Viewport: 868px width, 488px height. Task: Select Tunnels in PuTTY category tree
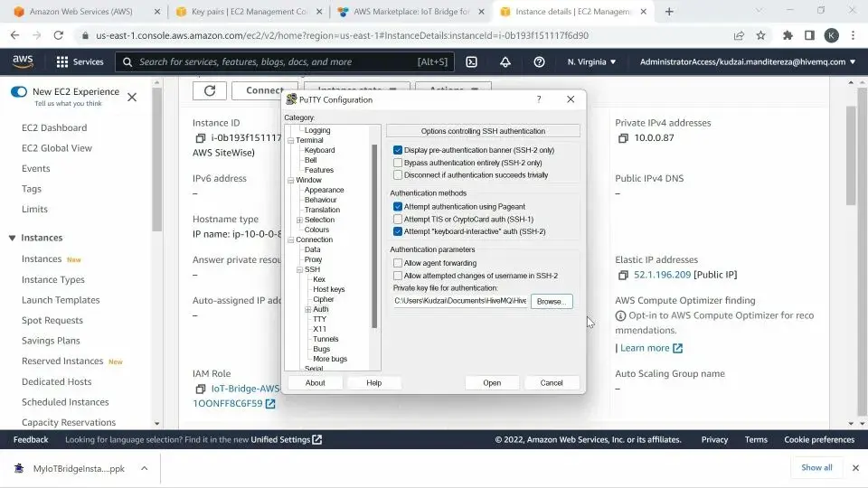325,339
